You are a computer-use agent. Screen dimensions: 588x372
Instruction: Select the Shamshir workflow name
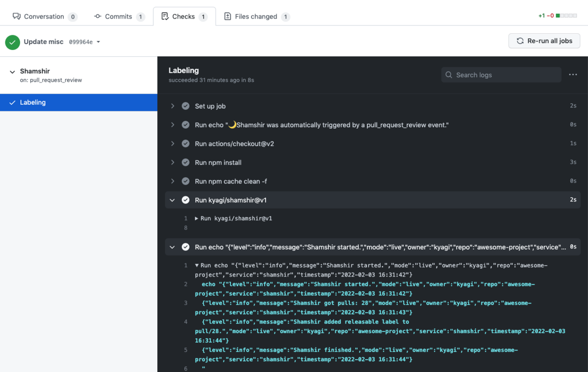coord(35,71)
